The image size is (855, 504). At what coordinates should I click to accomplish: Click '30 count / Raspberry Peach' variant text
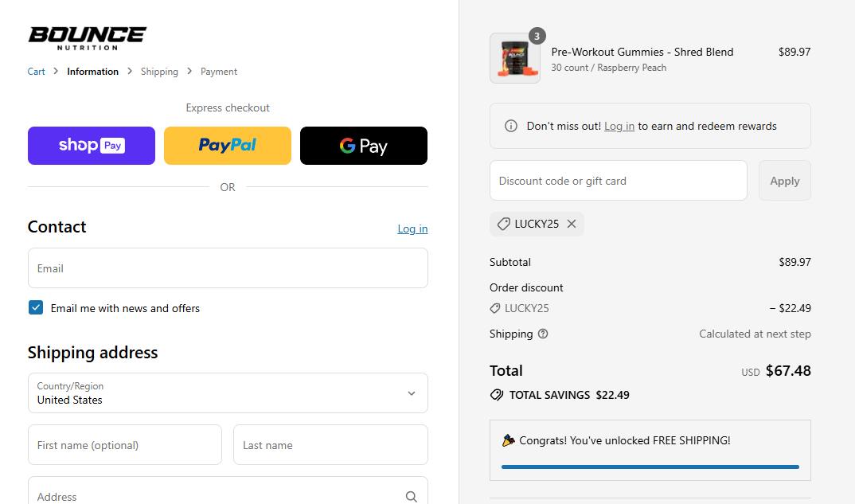click(608, 68)
